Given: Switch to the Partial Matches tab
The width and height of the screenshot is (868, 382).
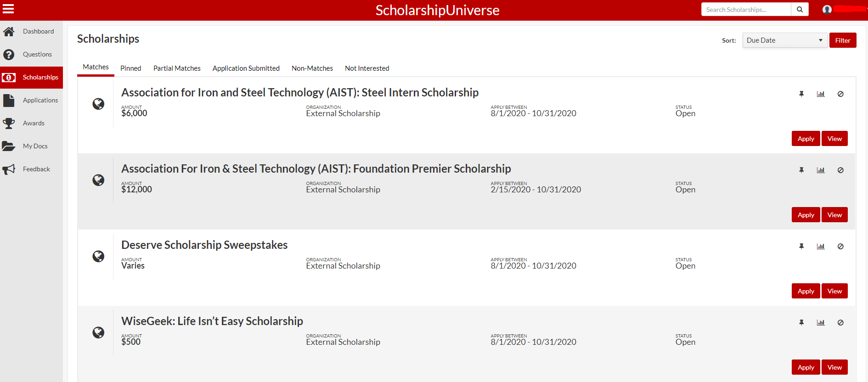Looking at the screenshot, I should (177, 68).
